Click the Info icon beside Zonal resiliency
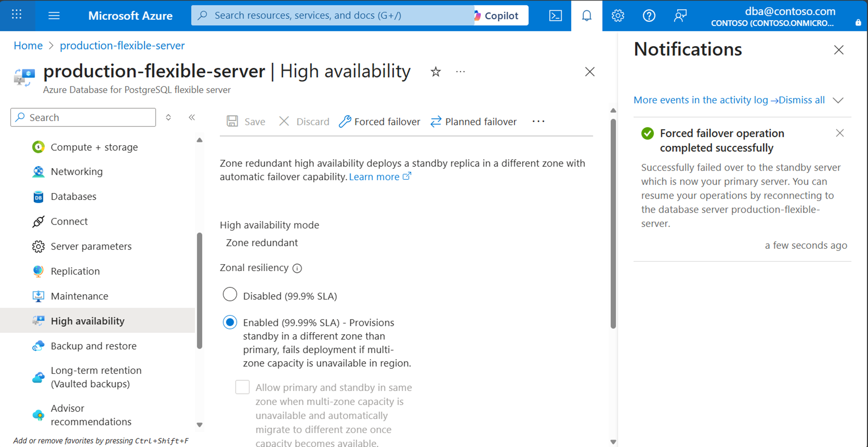Image resolution: width=868 pixels, height=447 pixels. coord(297,268)
